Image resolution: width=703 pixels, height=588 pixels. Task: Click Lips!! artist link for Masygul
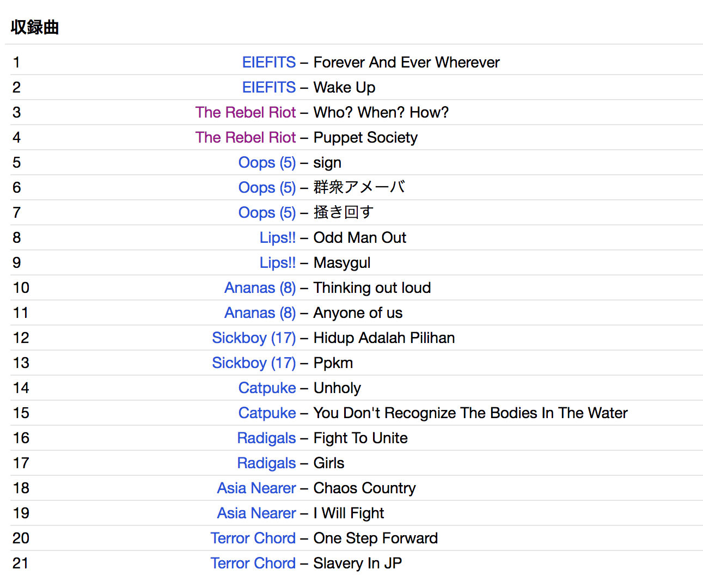coord(278,262)
